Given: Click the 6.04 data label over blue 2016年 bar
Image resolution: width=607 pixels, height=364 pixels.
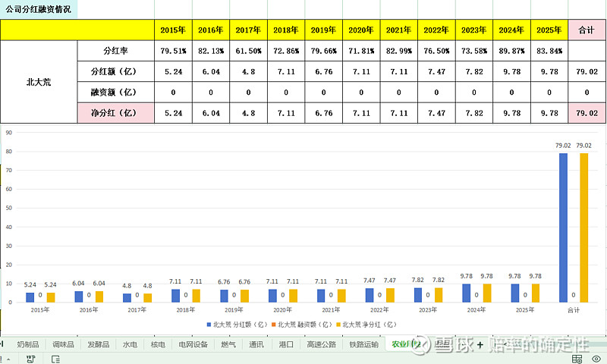Looking at the screenshot, I should pyautogui.click(x=78, y=283).
